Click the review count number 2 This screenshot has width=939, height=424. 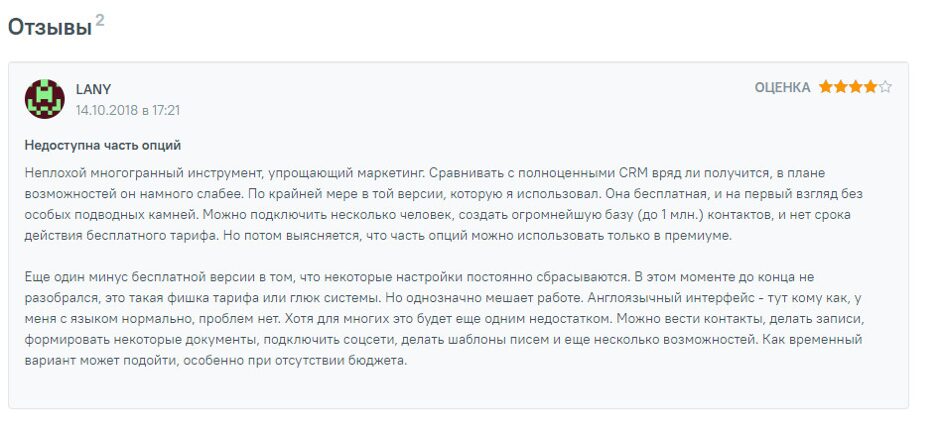(x=100, y=20)
